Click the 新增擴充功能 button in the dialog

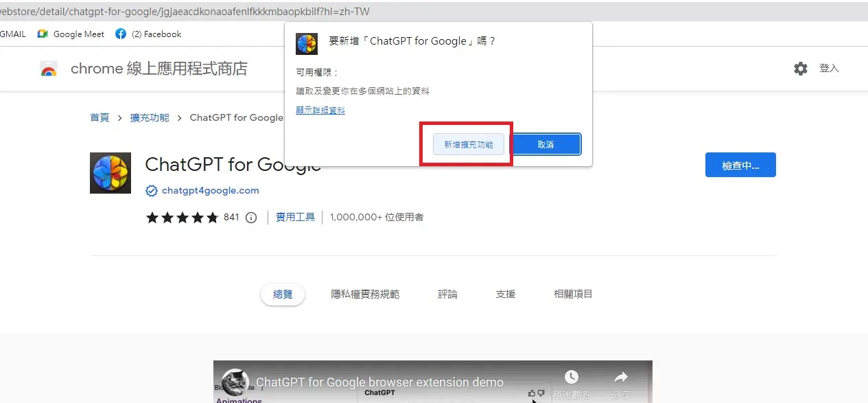coord(469,144)
